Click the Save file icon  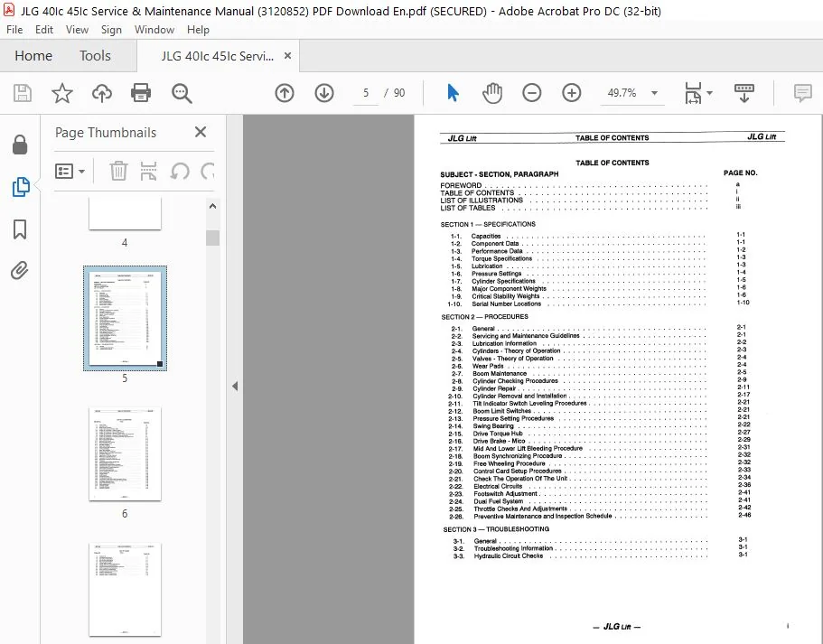coord(22,93)
